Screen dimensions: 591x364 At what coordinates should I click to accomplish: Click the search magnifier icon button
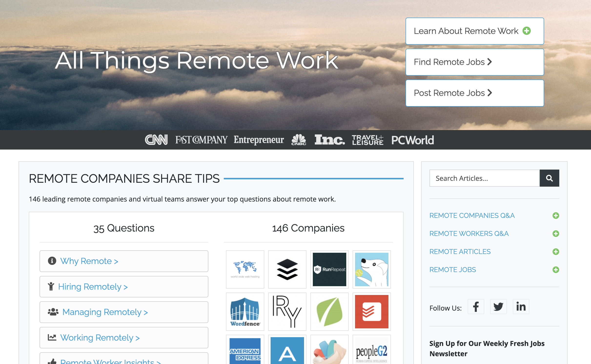tap(549, 178)
